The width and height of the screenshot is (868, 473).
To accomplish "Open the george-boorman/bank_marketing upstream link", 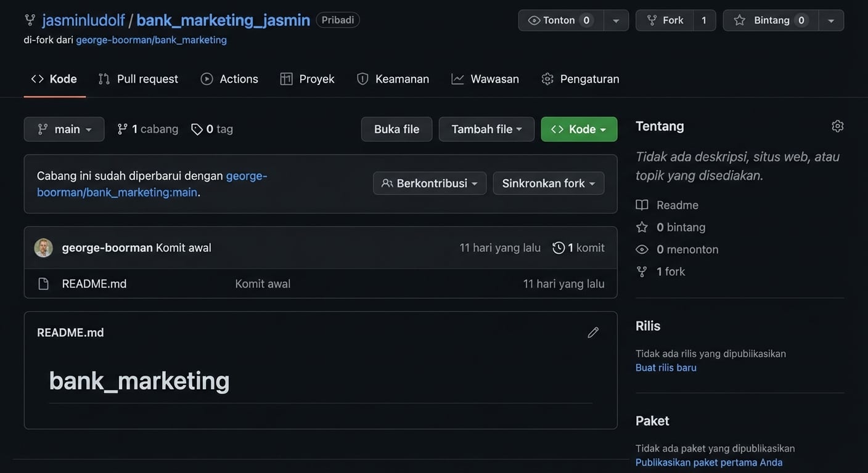I will [x=151, y=40].
